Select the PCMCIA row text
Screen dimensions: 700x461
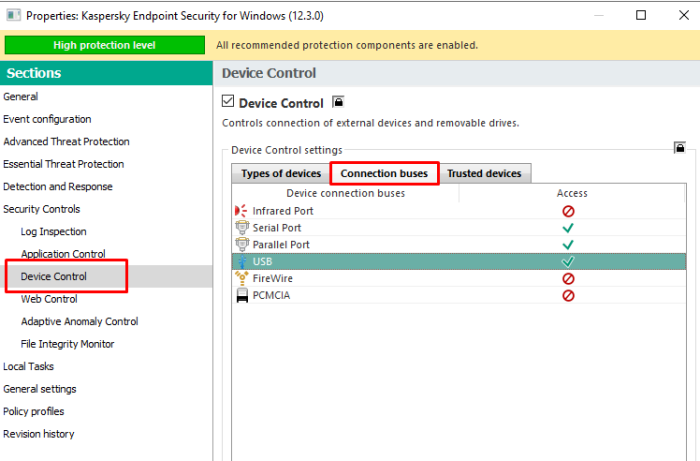pyautogui.click(x=271, y=295)
